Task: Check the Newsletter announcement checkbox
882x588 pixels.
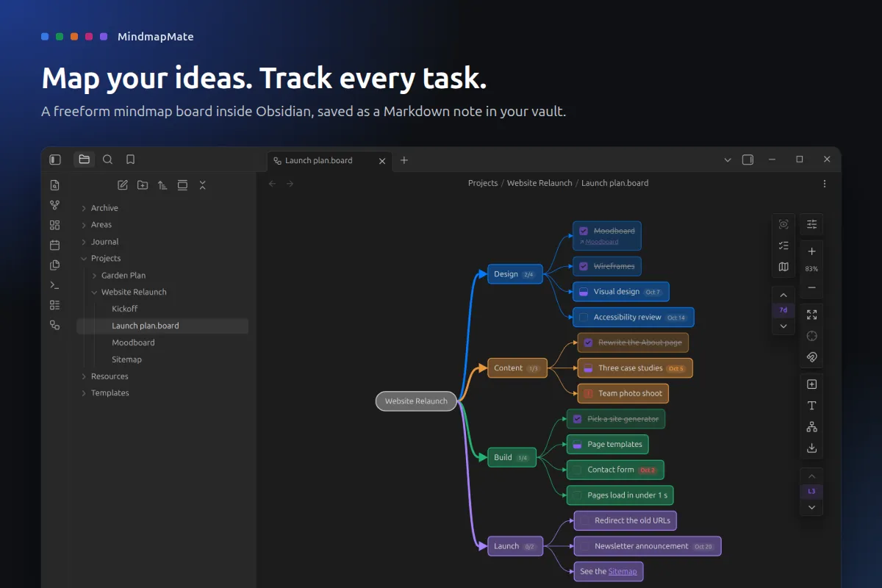Action: [584, 546]
